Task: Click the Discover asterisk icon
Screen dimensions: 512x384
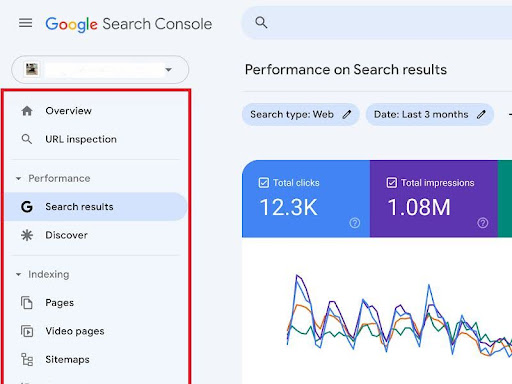Action: point(27,235)
